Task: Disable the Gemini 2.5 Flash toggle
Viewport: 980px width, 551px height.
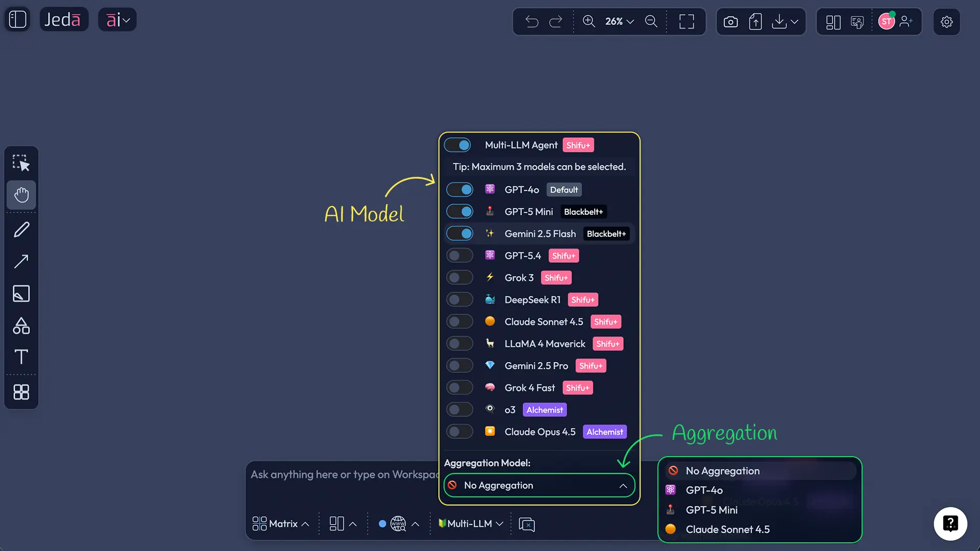Action: [x=459, y=233]
